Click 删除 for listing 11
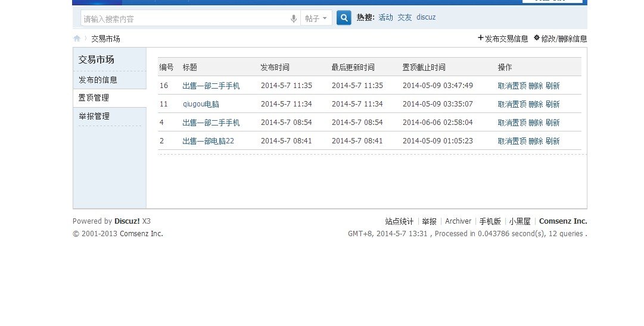This screenshot has width=644, height=326. [x=536, y=104]
